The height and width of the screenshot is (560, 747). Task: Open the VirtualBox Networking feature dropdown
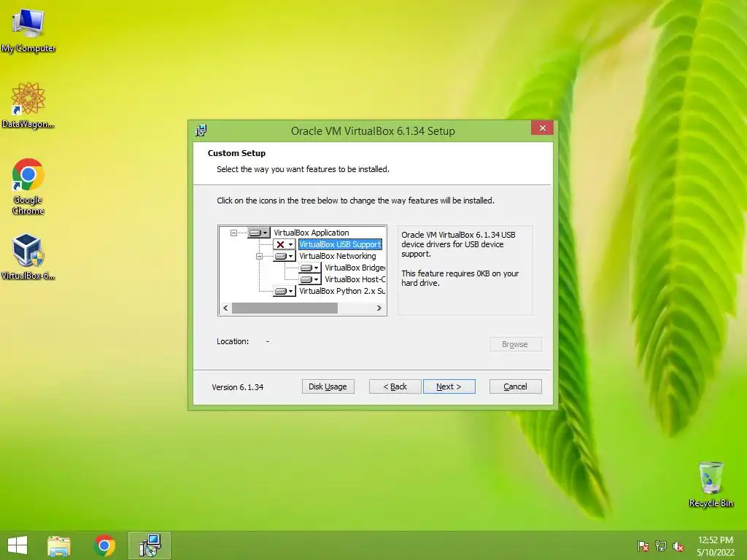click(285, 256)
